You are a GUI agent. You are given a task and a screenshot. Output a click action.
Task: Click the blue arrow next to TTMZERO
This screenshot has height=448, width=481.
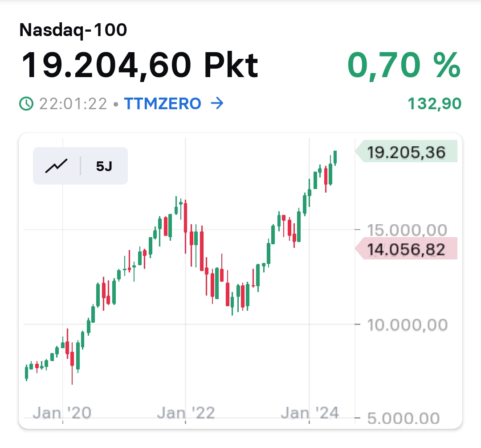[216, 104]
